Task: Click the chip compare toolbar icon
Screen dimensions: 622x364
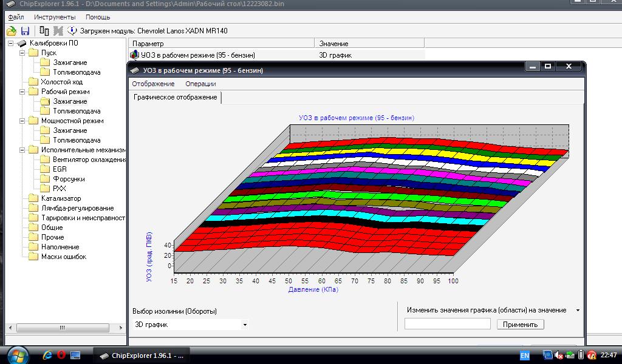Action: point(44,31)
